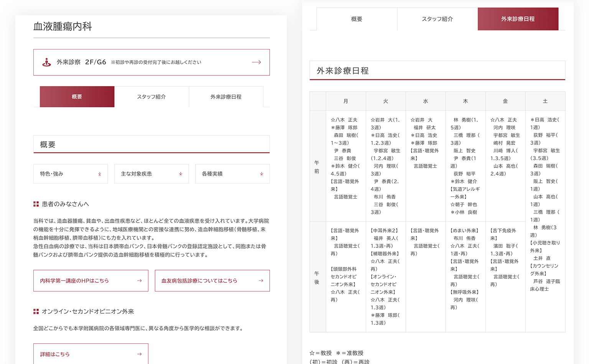589x364 pixels.
Task: Select the 概要 tab in left panel
Action: [x=77, y=97]
